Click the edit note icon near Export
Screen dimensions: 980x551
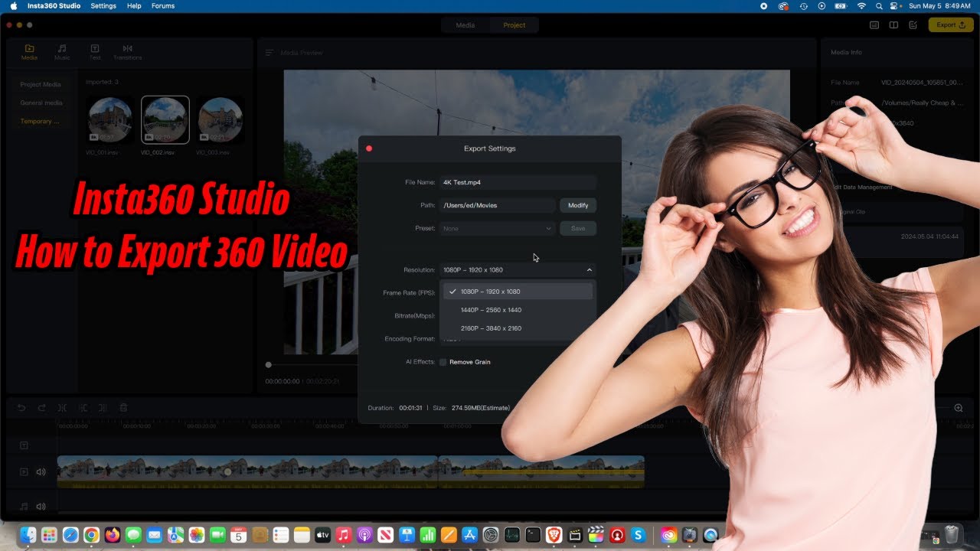point(913,25)
